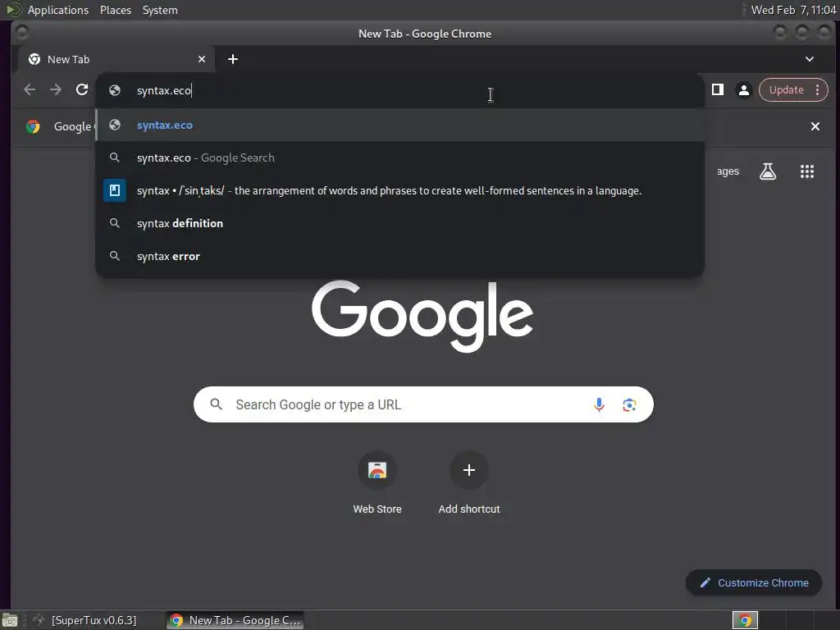Viewport: 840px width, 630px height.
Task: Open a new tab with the plus button
Action: 232,59
